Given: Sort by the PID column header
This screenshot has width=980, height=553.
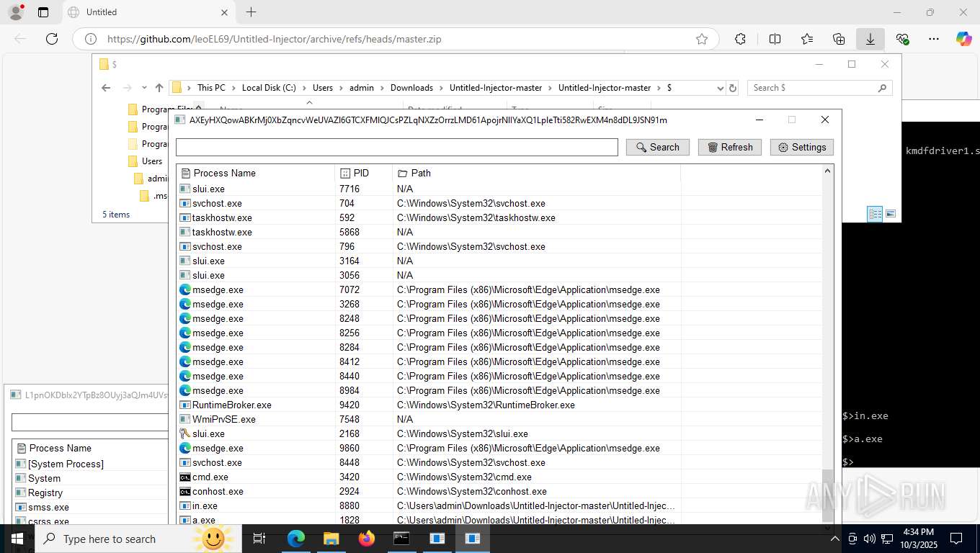Looking at the screenshot, I should [364, 173].
